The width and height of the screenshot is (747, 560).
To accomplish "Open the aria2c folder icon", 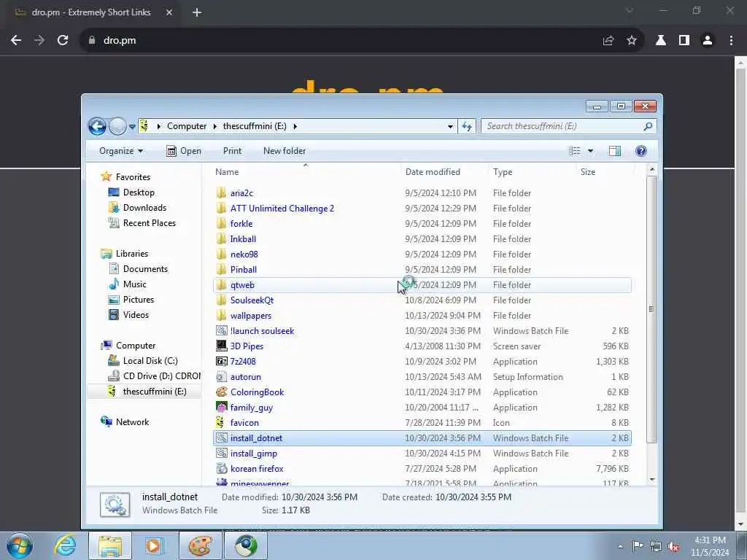I will click(x=221, y=192).
